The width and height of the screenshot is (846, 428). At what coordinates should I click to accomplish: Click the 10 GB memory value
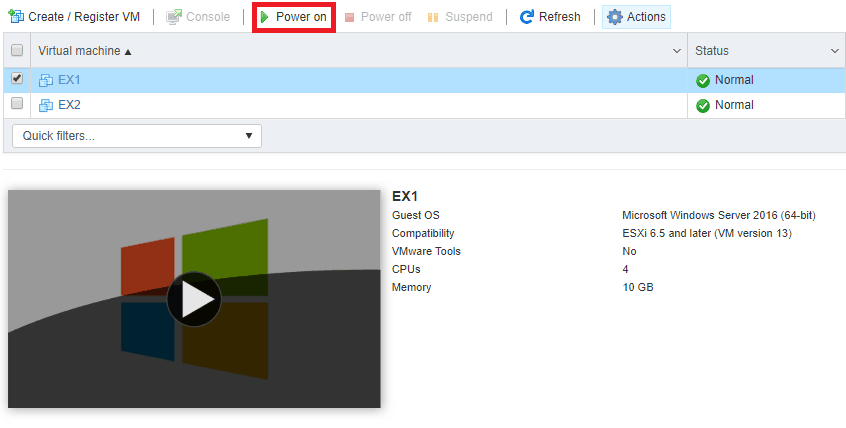point(638,287)
